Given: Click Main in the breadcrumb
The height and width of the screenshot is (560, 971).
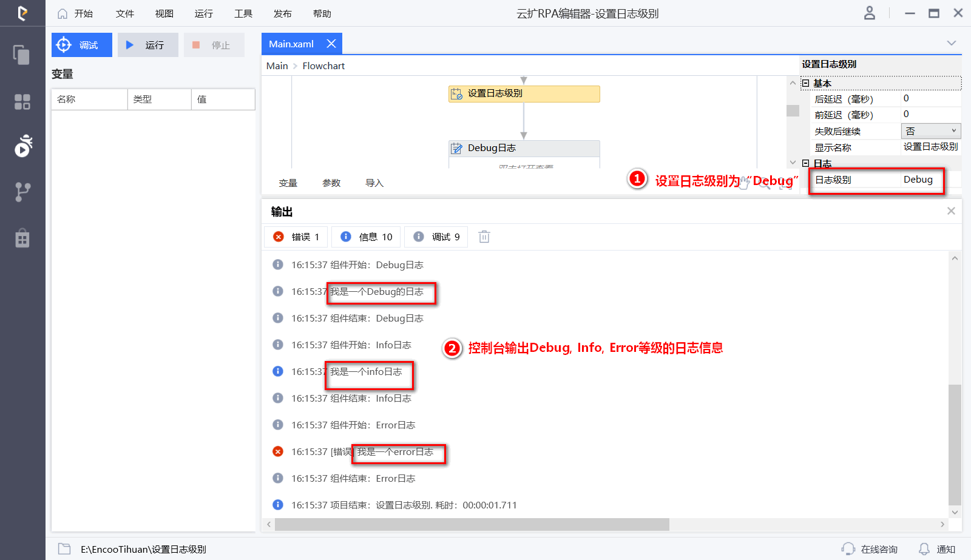Looking at the screenshot, I should (x=277, y=66).
